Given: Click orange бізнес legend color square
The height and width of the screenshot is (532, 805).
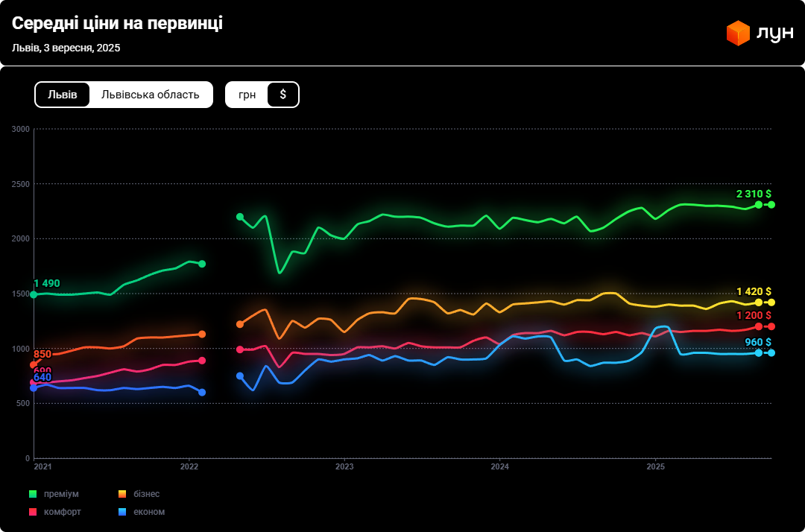Looking at the screenshot, I should (x=122, y=494).
